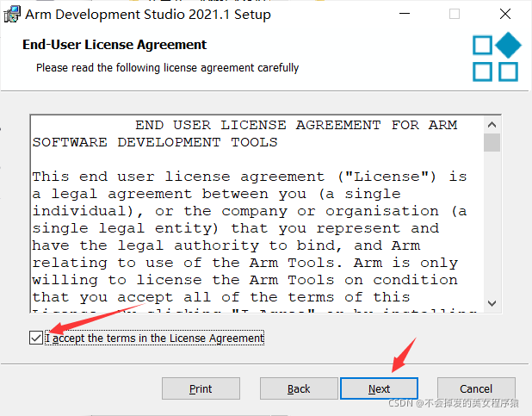Click the "End-User License Agreement" page heading
Viewport: 532px width, 416px height.
[114, 45]
